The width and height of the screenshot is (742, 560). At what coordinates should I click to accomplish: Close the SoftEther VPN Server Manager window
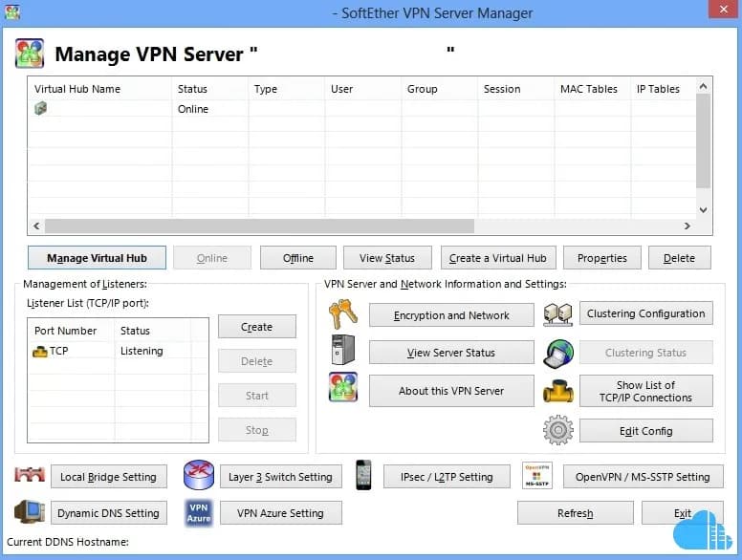point(724,9)
